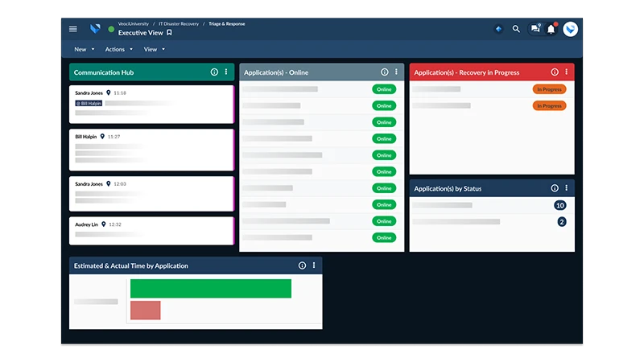Open Estimated & Actual Time options menu
Image resolution: width=644 pixels, height=362 pixels.
tap(314, 265)
